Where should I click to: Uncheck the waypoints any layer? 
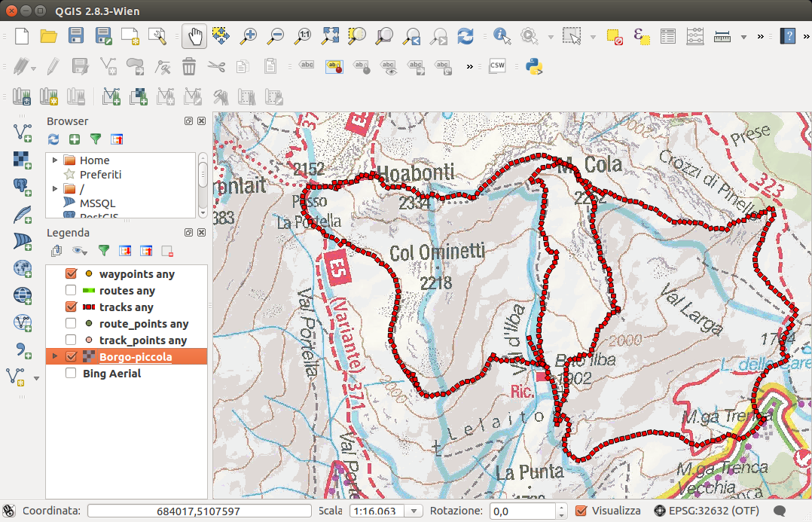point(72,274)
